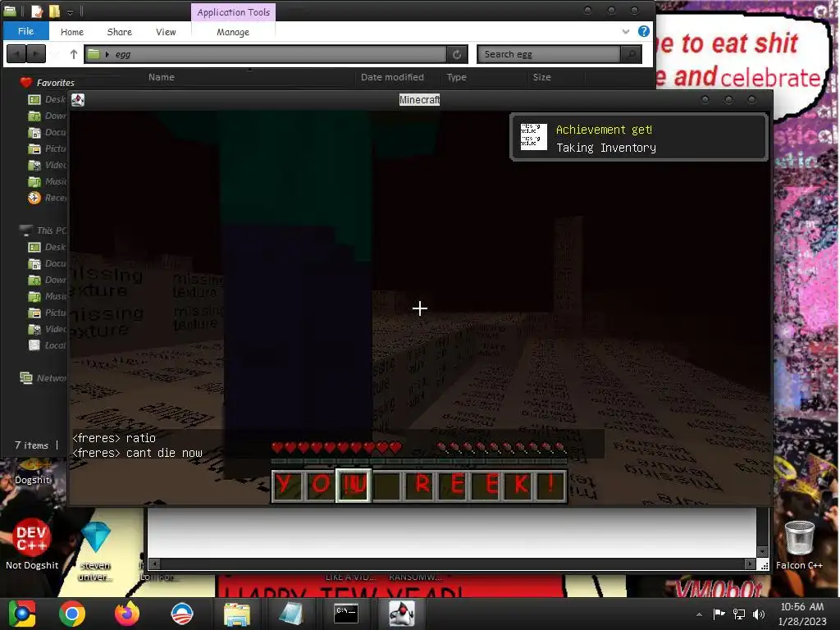Launch Firefox from the taskbar
Viewport: 840px width, 630px height.
pyautogui.click(x=127, y=614)
